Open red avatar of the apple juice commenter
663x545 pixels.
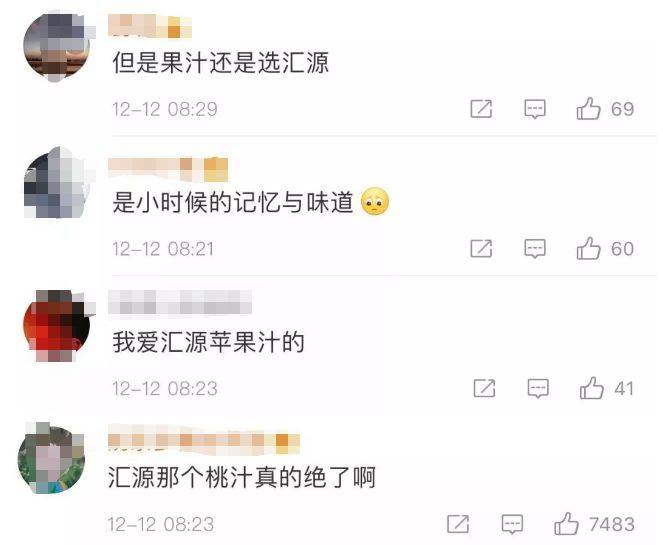click(57, 326)
